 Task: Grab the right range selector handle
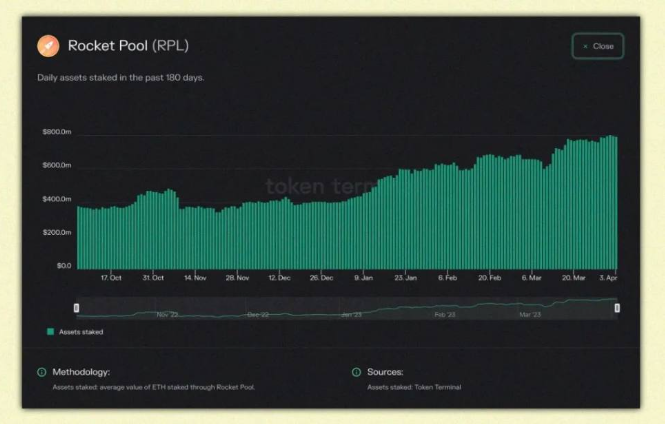(617, 308)
